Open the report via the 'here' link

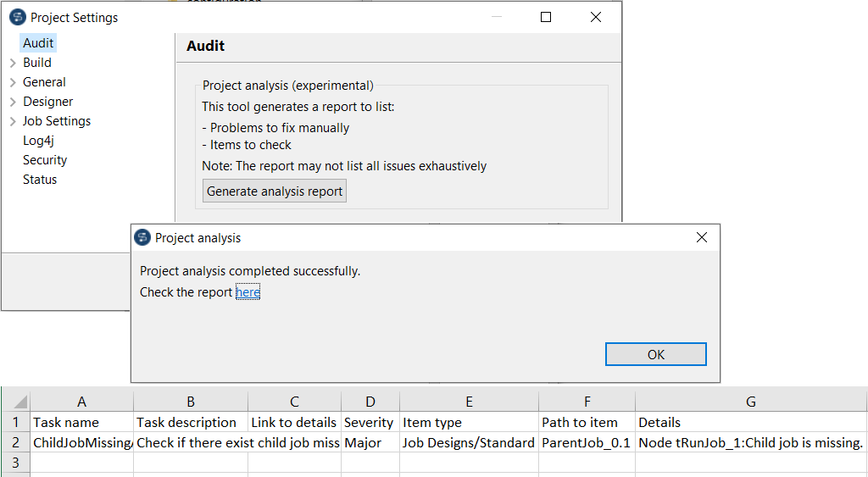[248, 292]
